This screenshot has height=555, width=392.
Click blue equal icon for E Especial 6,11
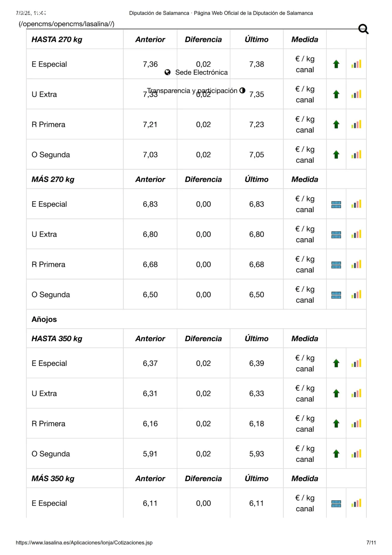click(x=336, y=503)
